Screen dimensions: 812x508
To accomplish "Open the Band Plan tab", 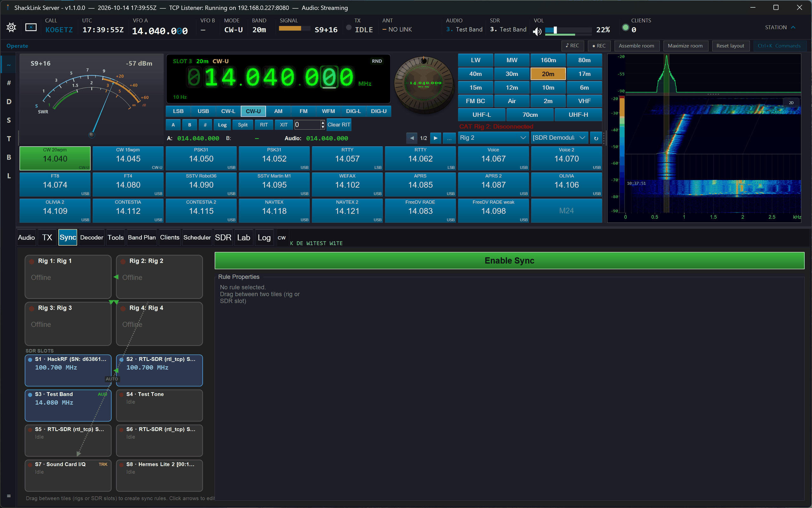I will (x=141, y=237).
